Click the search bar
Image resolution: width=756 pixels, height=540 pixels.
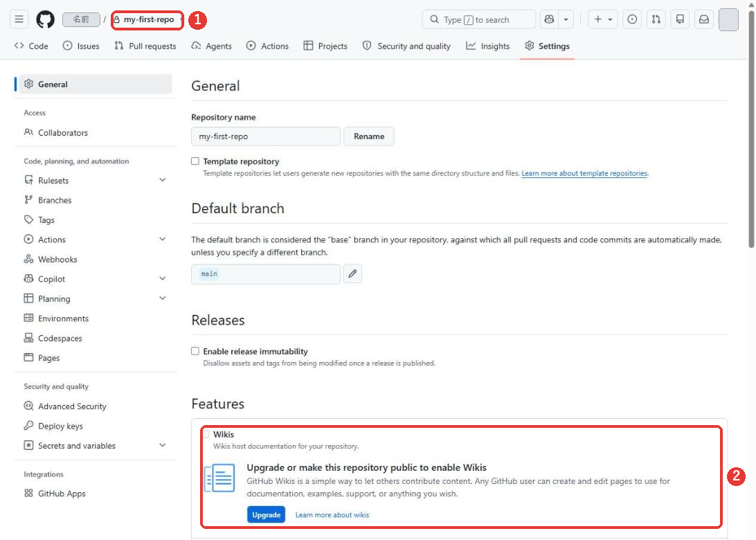(479, 19)
